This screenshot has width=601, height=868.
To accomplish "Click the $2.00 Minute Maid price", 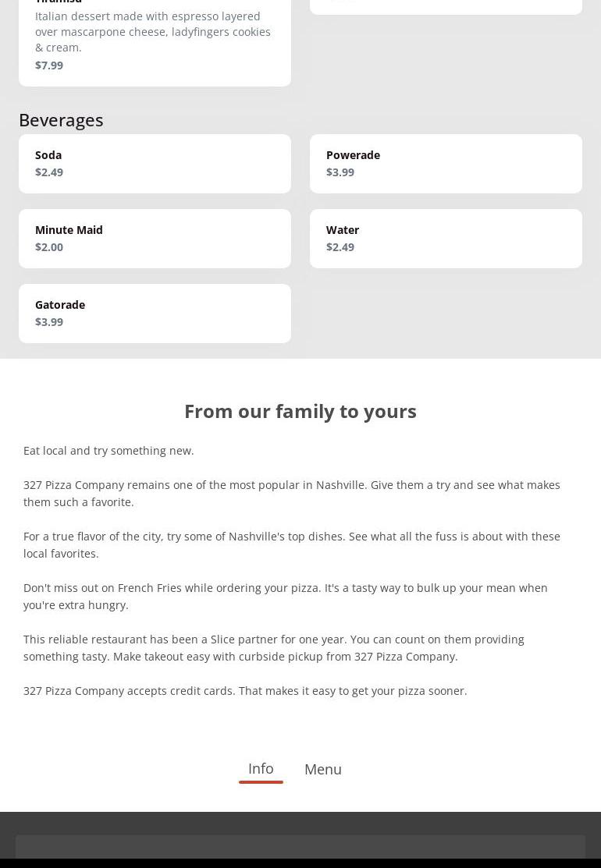I will (49, 247).
